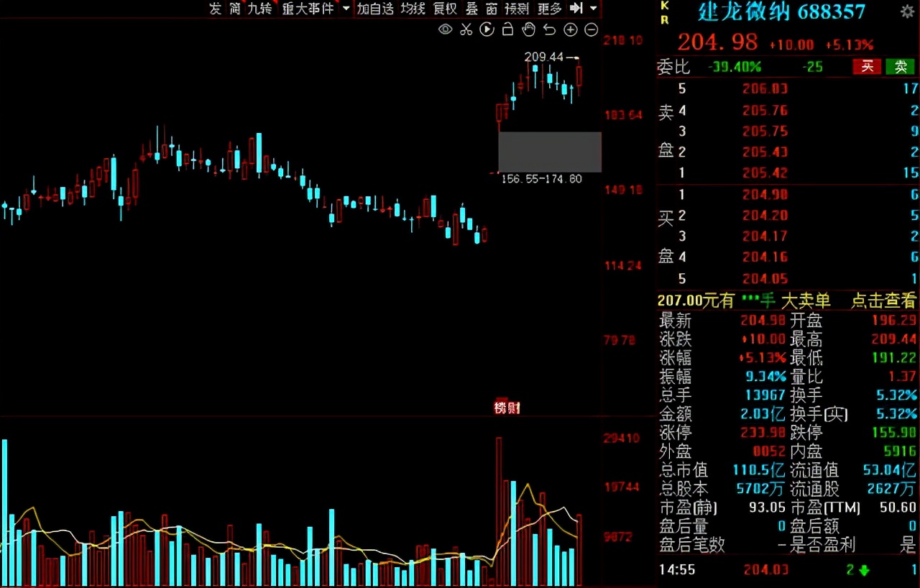This screenshot has height=588, width=920.
Task: Click the sell level 5 price 206.03
Action: 765,89
